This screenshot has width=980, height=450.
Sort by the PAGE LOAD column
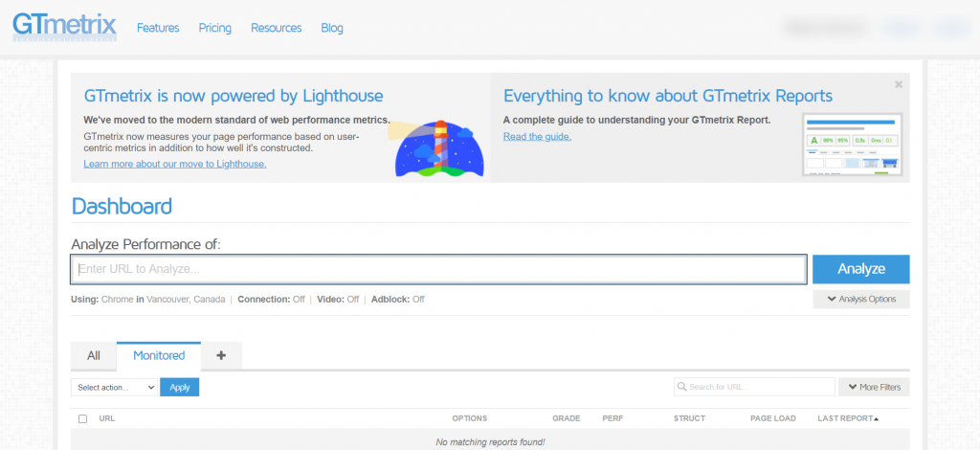pos(773,418)
